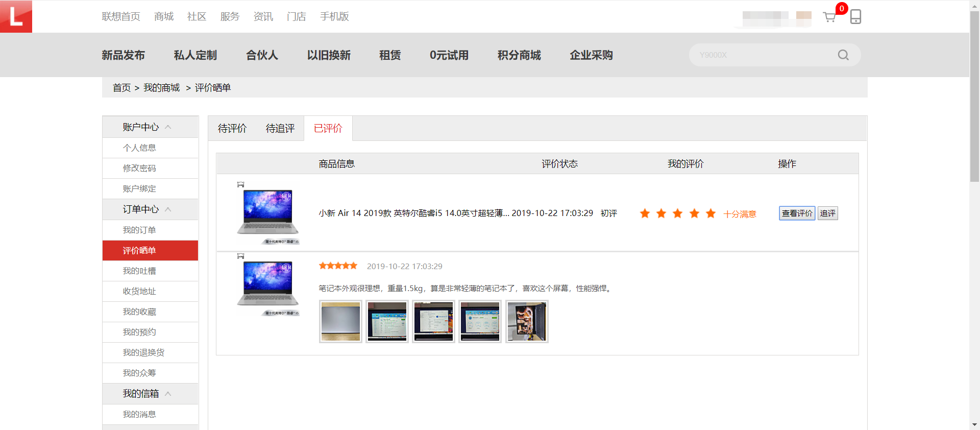This screenshot has width=980, height=430.
Task: Open 账户绑定 in sidebar
Action: point(150,189)
